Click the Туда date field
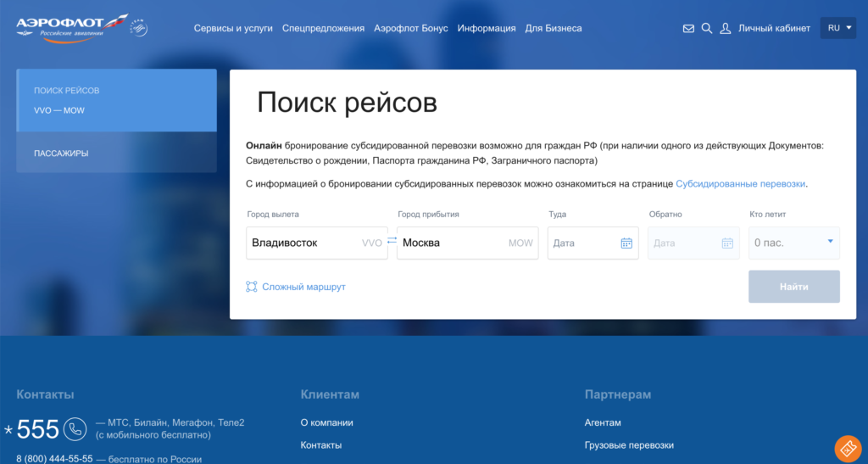 coord(593,243)
